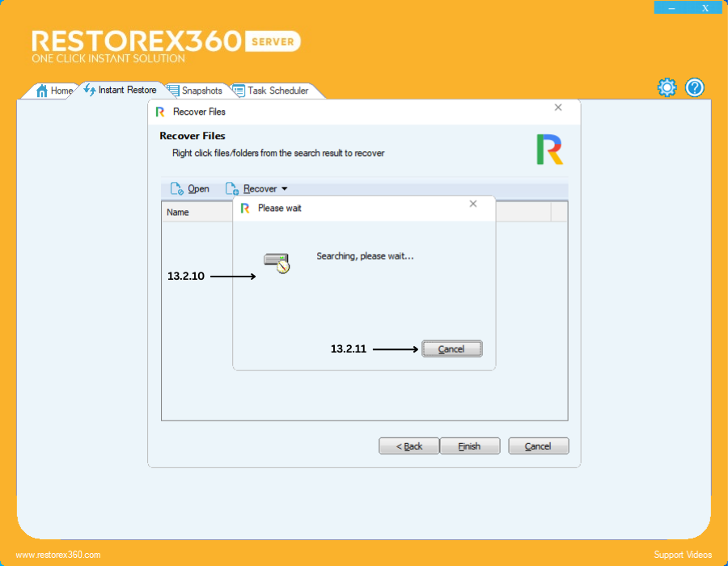The height and width of the screenshot is (566, 728).
Task: Click the Finish button
Action: [x=470, y=446]
